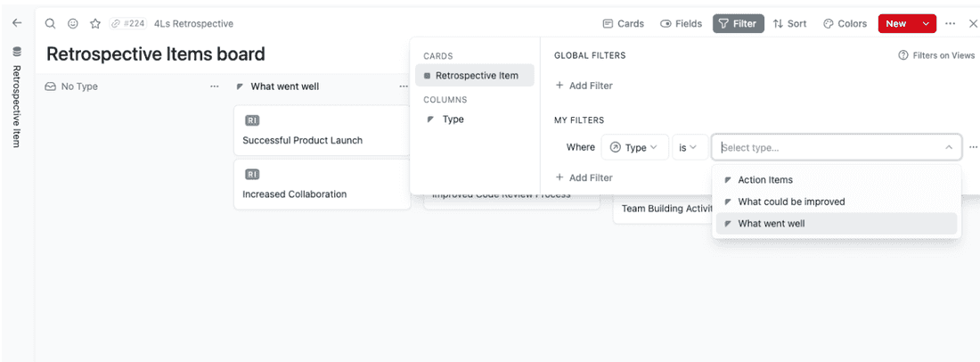The width and height of the screenshot is (980, 362).
Task: Open the Colors settings
Action: coord(845,24)
